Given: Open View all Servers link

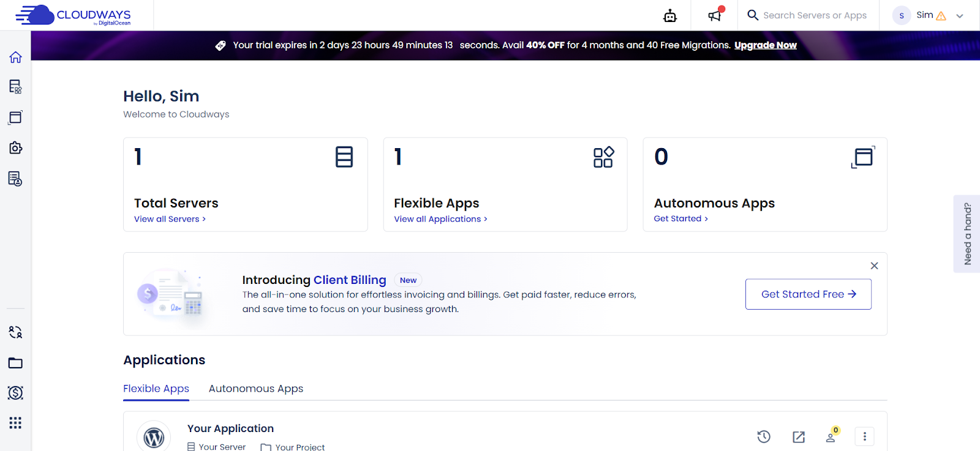Looking at the screenshot, I should [x=170, y=219].
